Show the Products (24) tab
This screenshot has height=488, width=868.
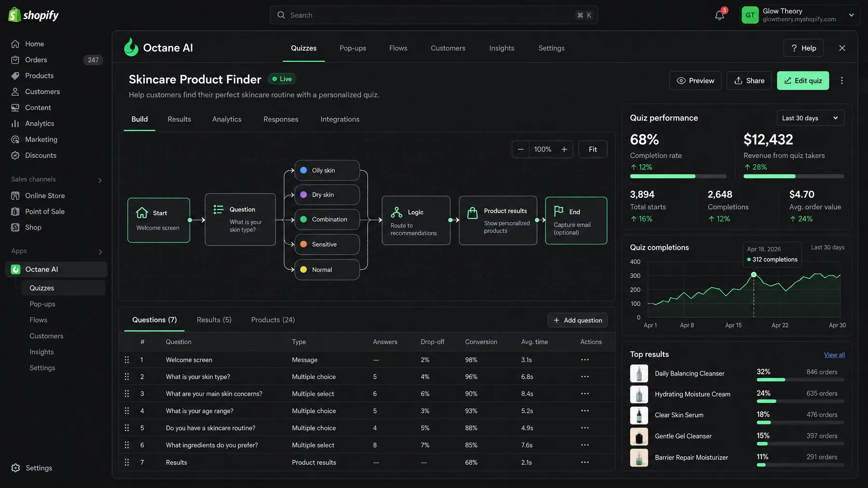pyautogui.click(x=273, y=320)
